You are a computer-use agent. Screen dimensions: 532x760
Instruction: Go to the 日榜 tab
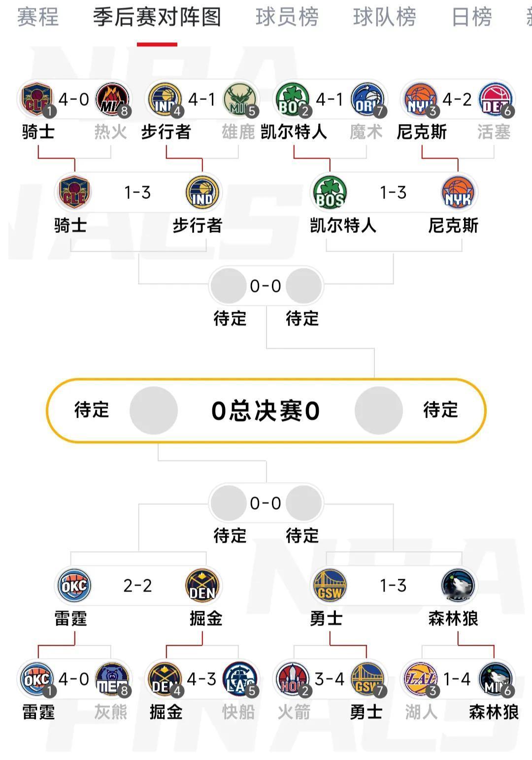472,17
